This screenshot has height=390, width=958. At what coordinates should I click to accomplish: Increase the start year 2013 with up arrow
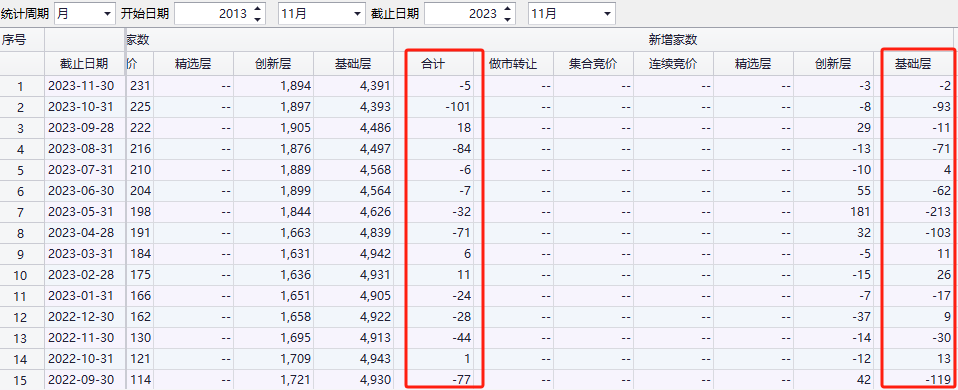pos(257,9)
